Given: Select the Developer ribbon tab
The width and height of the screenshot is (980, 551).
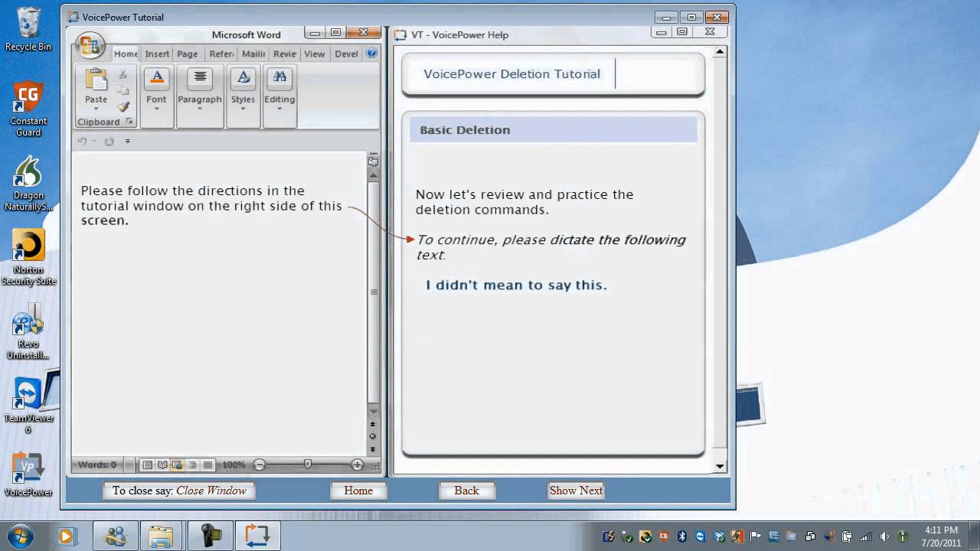Looking at the screenshot, I should pos(346,54).
